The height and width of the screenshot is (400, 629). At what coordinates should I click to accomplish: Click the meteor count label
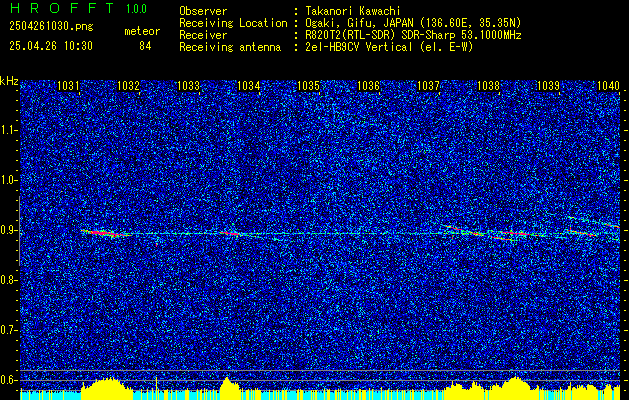coord(142,31)
